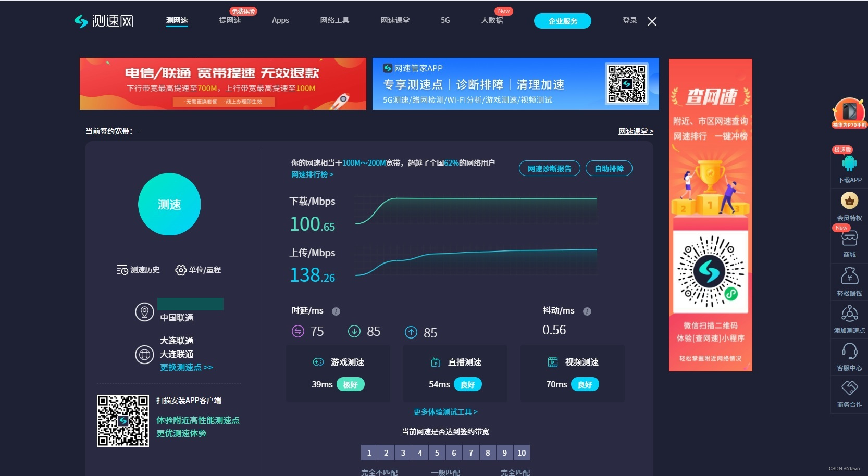Open the 5G nav item
Image resolution: width=868 pixels, height=476 pixels.
445,20
